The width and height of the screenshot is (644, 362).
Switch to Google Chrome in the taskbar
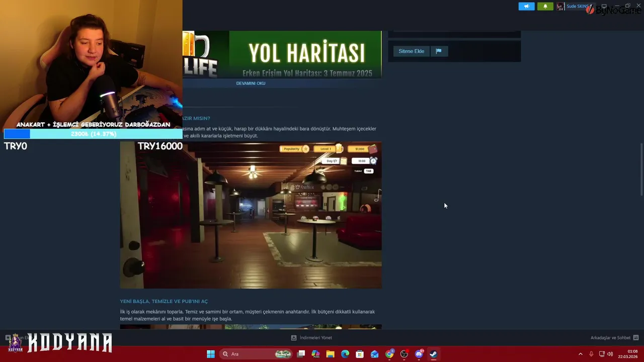click(389, 354)
